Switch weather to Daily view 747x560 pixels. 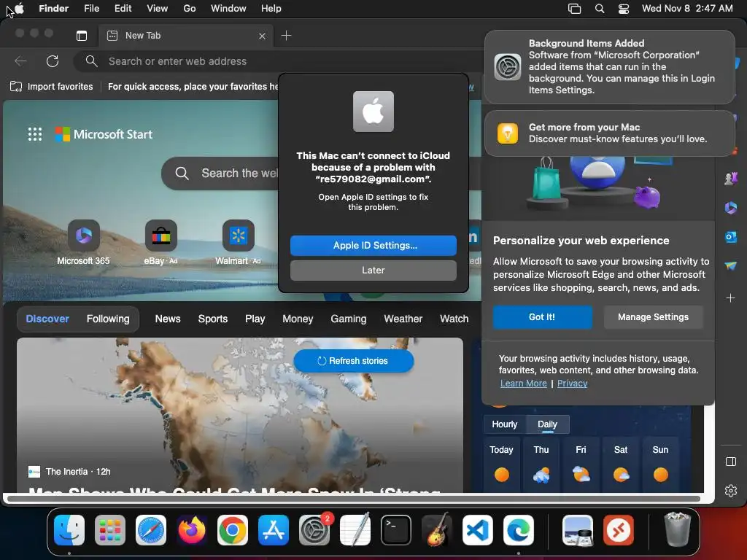[x=547, y=424]
